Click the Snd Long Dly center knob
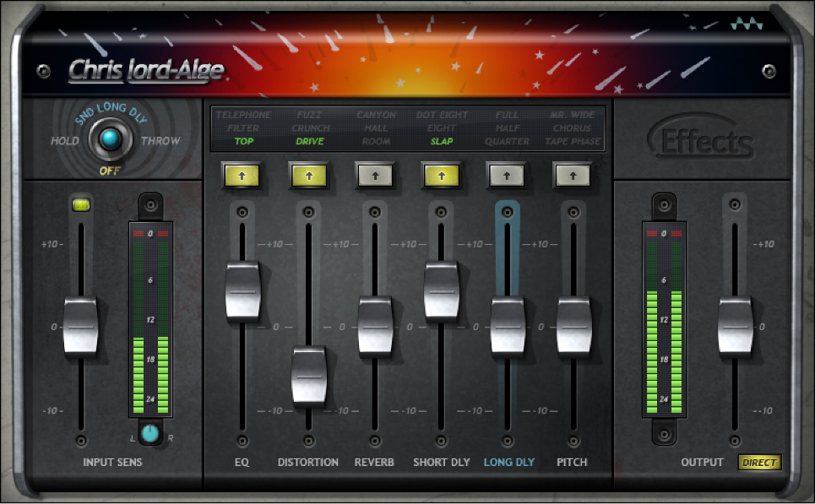Screen dimensions: 815x504 109,141
